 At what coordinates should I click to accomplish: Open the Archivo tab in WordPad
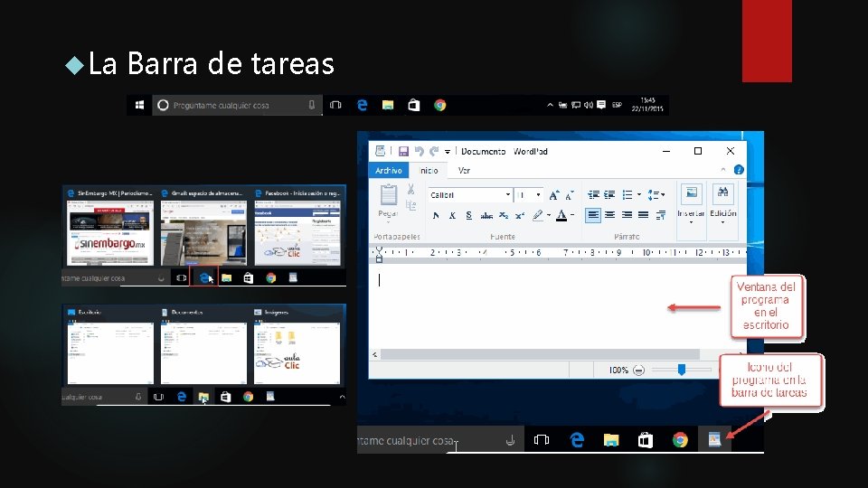coord(389,171)
